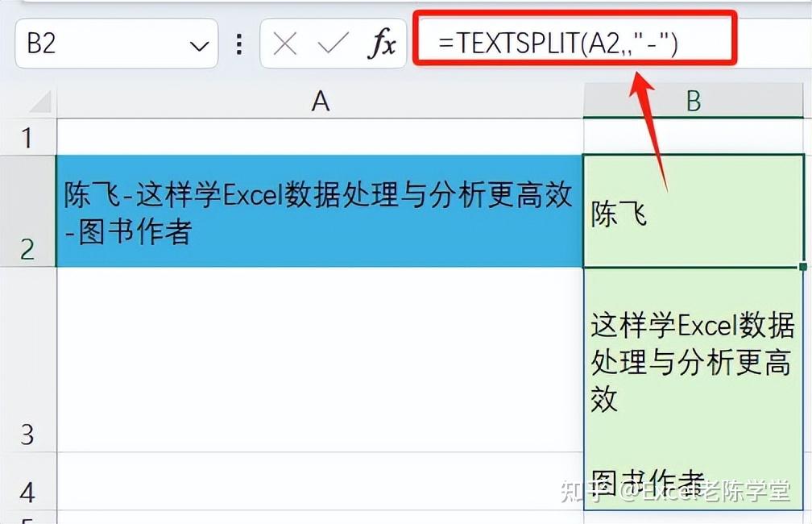Select cell A2 with the book title text
This screenshot has height=524, width=812.
(321, 210)
